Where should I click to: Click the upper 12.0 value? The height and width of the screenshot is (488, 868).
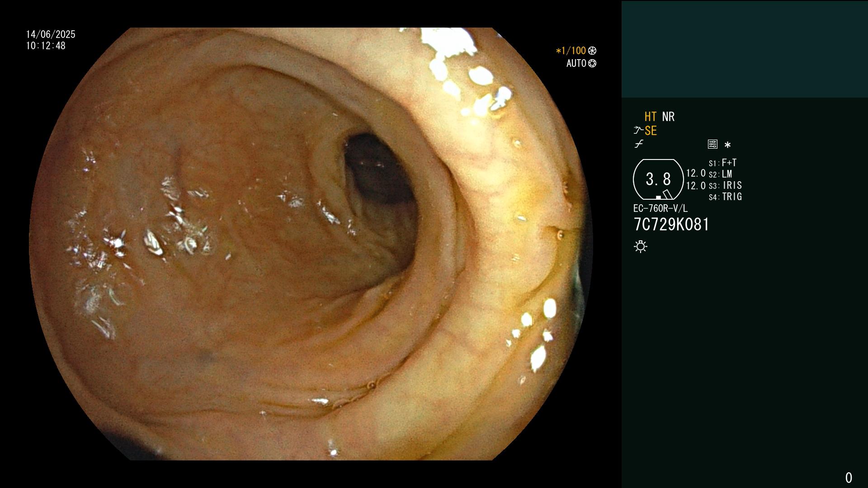click(696, 173)
